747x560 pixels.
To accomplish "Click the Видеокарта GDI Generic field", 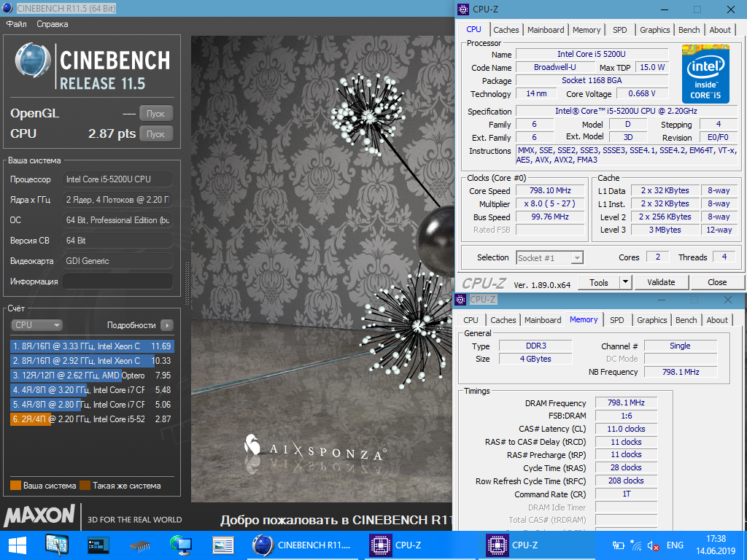I will [x=117, y=261].
